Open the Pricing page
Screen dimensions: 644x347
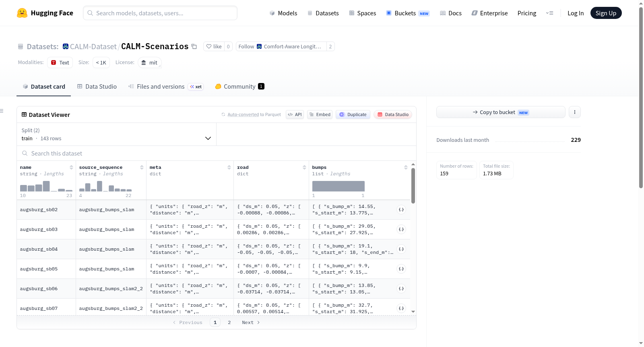click(527, 13)
